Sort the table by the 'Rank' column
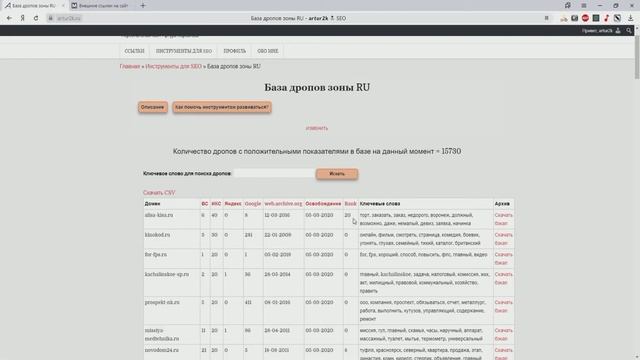 click(350, 204)
